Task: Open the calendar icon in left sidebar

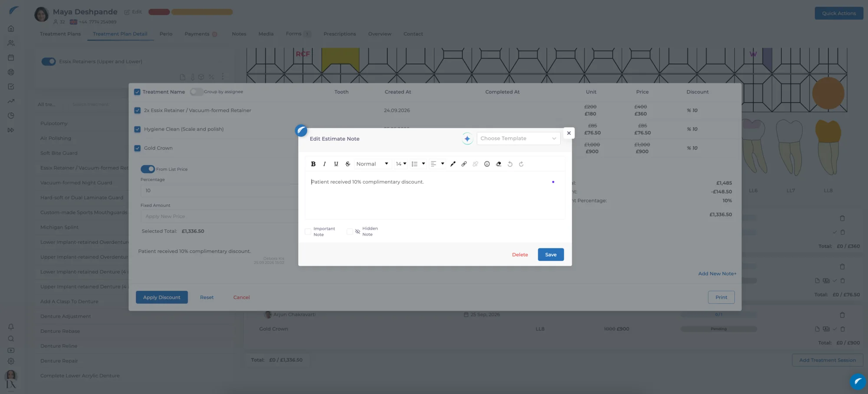Action: click(x=11, y=57)
